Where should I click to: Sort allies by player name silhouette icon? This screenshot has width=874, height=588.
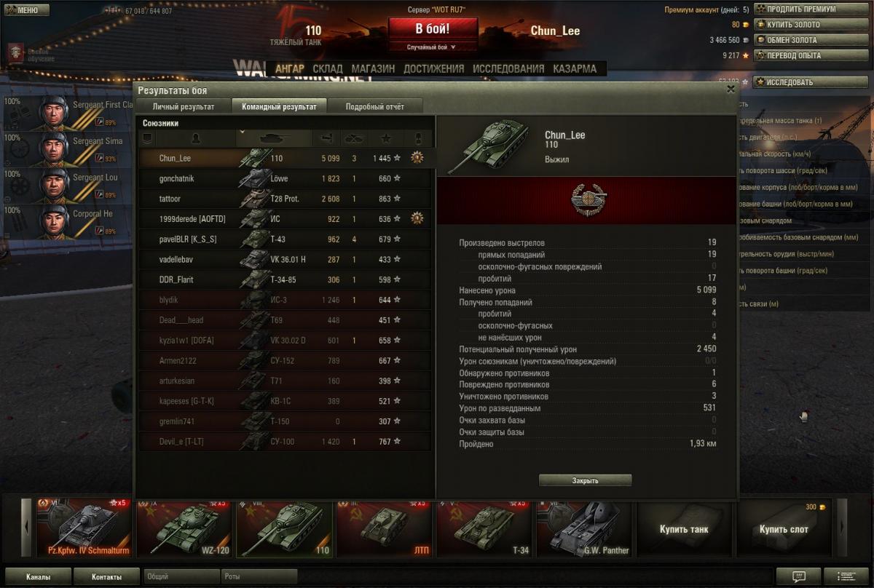(195, 138)
